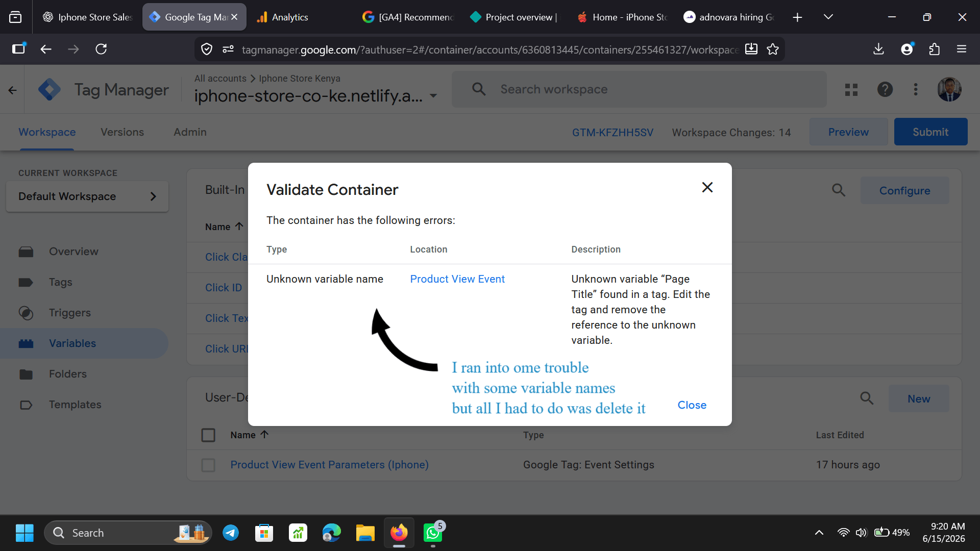The height and width of the screenshot is (551, 980).
Task: Open the Product View Event link
Action: pyautogui.click(x=457, y=279)
